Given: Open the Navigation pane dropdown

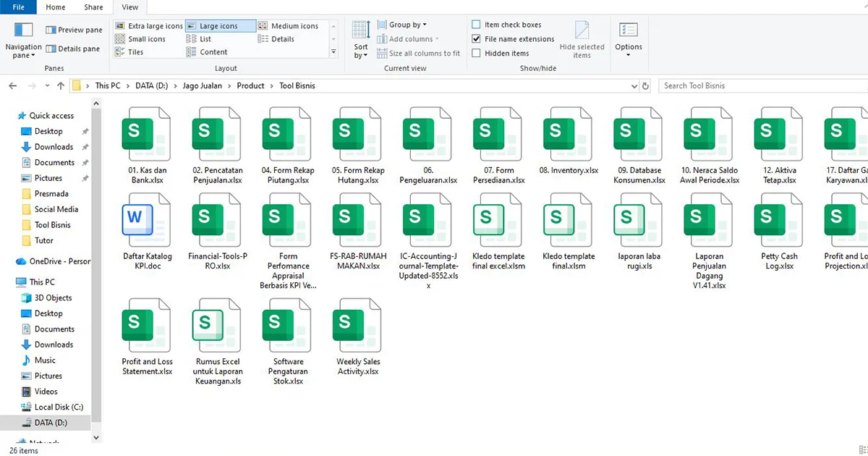Looking at the screenshot, I should tap(24, 40).
